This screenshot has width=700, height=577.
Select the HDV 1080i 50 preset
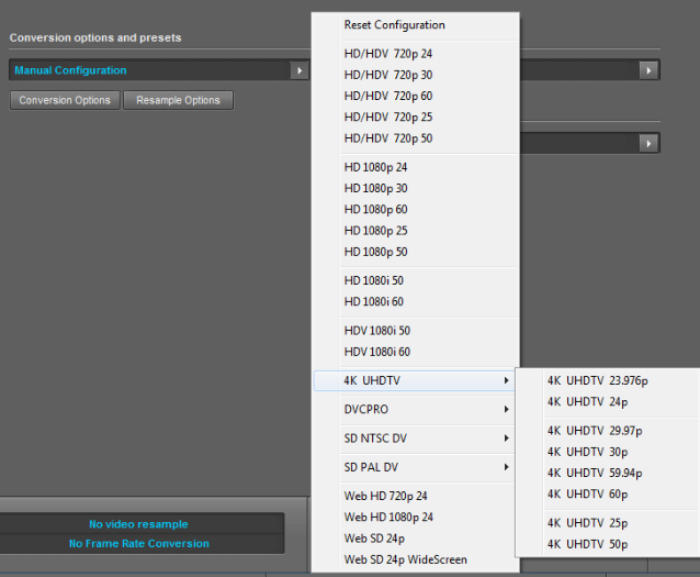(377, 331)
